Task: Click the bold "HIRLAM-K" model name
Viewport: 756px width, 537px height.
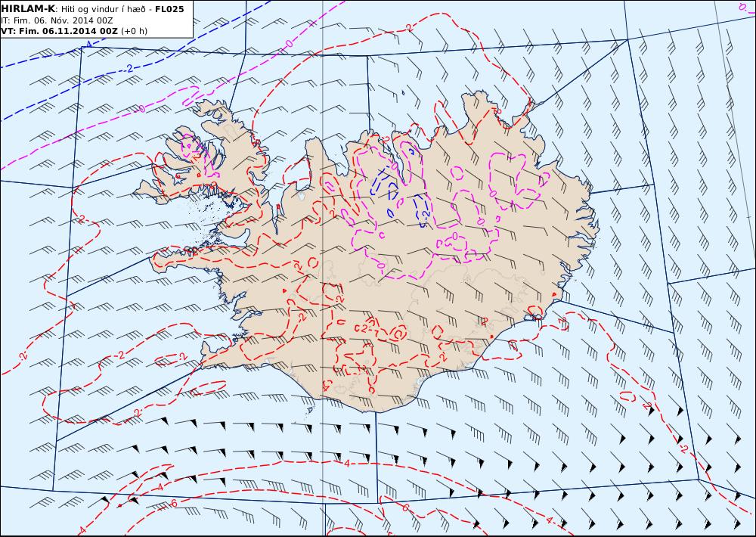Action: (x=28, y=8)
